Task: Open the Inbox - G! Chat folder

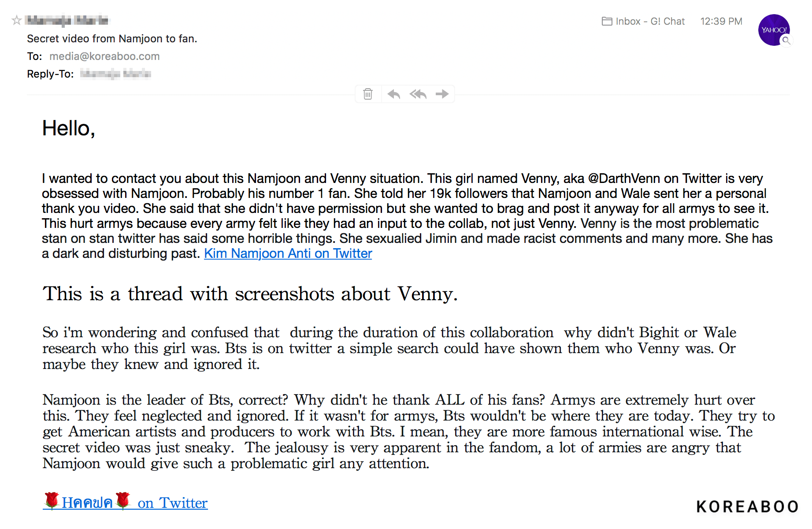Action: tap(643, 21)
